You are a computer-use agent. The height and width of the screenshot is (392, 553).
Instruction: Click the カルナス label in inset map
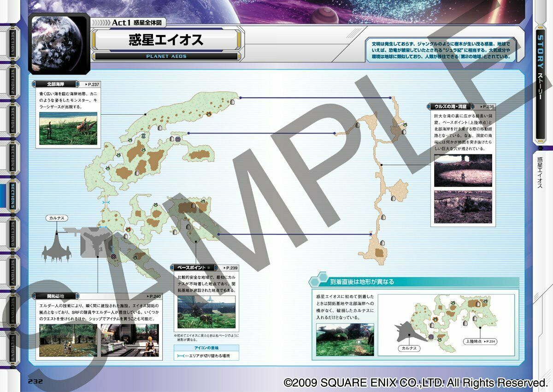pos(409,348)
